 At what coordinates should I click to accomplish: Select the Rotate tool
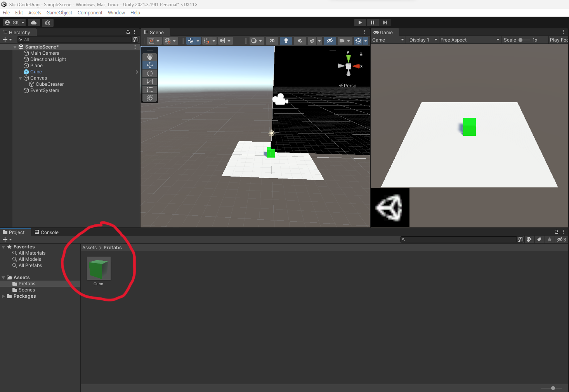150,73
